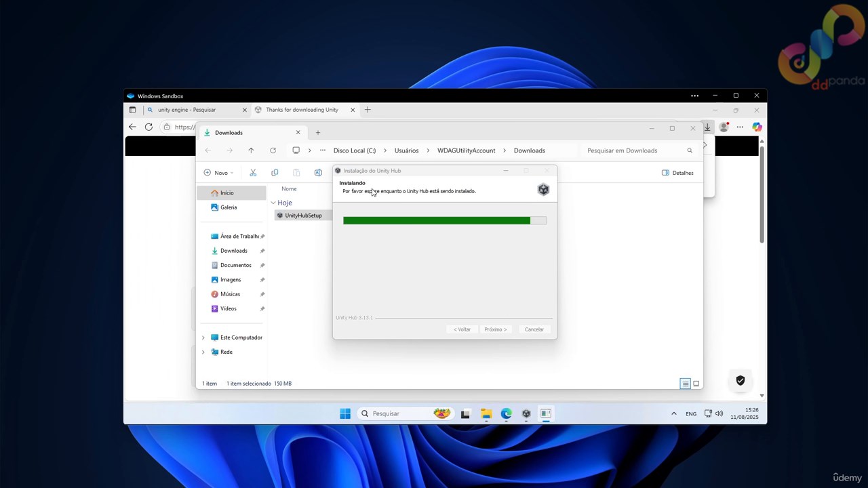Click Explorer's back navigation arrow
The height and width of the screenshot is (488, 868).
point(208,150)
